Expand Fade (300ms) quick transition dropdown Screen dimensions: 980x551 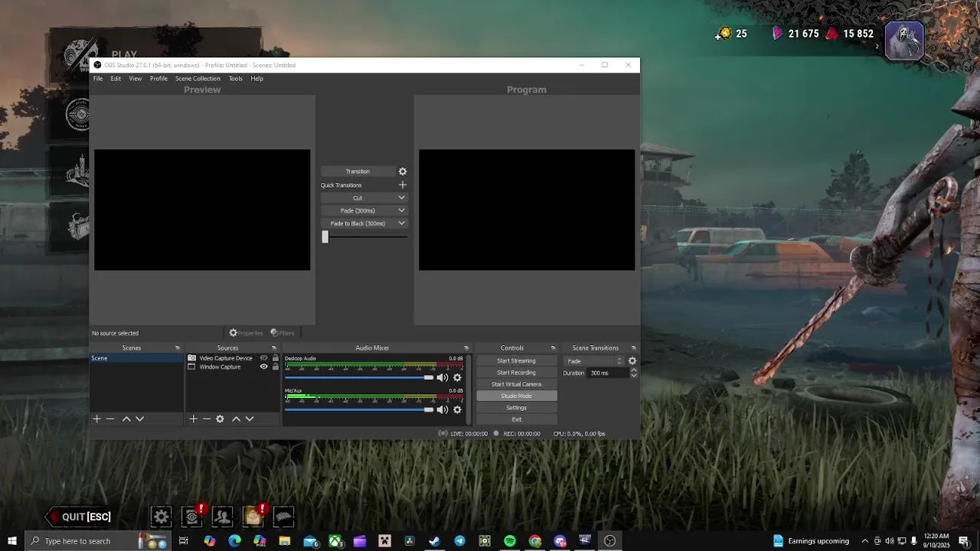coord(401,210)
